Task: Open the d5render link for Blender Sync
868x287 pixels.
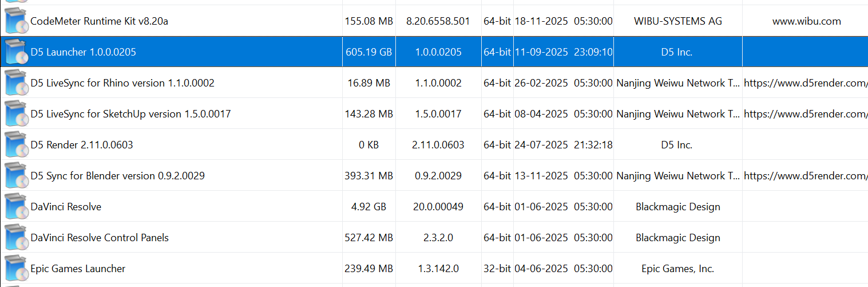Action: (x=806, y=176)
